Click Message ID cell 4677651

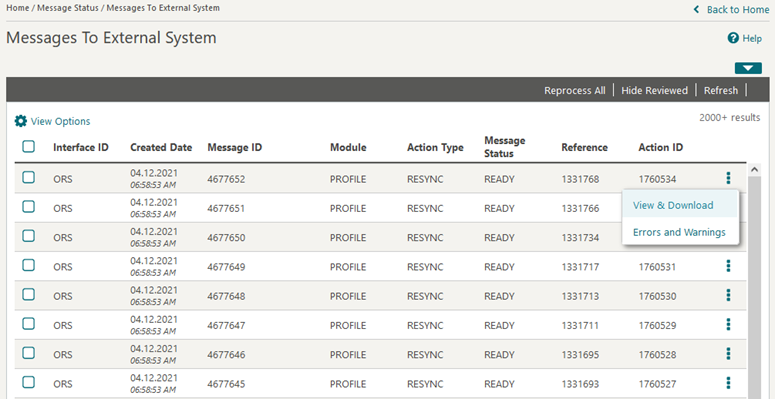pyautogui.click(x=226, y=208)
